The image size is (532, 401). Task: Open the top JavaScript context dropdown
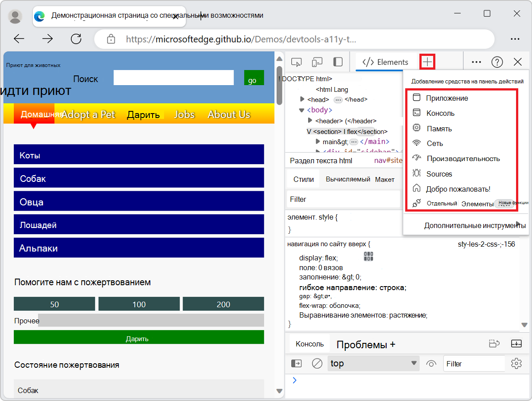[374, 363]
